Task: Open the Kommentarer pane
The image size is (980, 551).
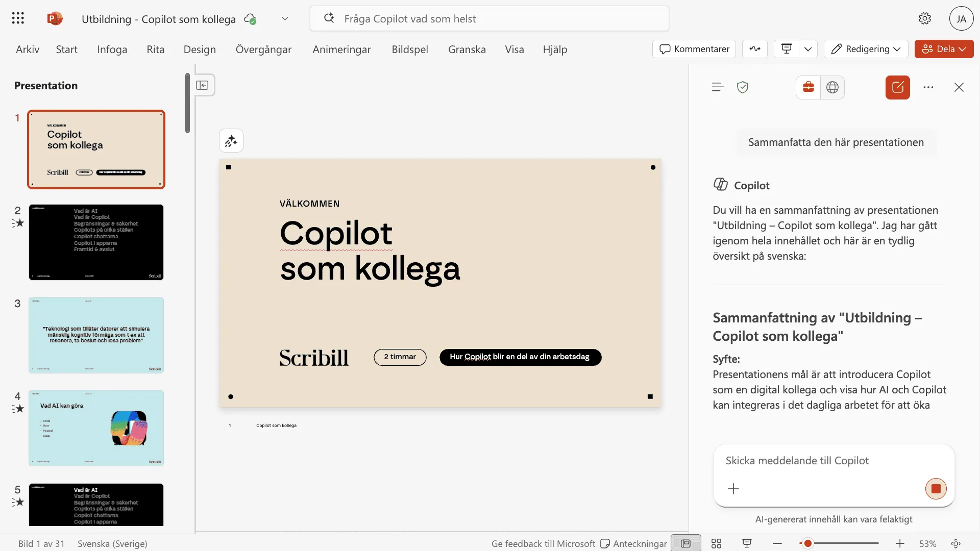Action: (x=694, y=49)
